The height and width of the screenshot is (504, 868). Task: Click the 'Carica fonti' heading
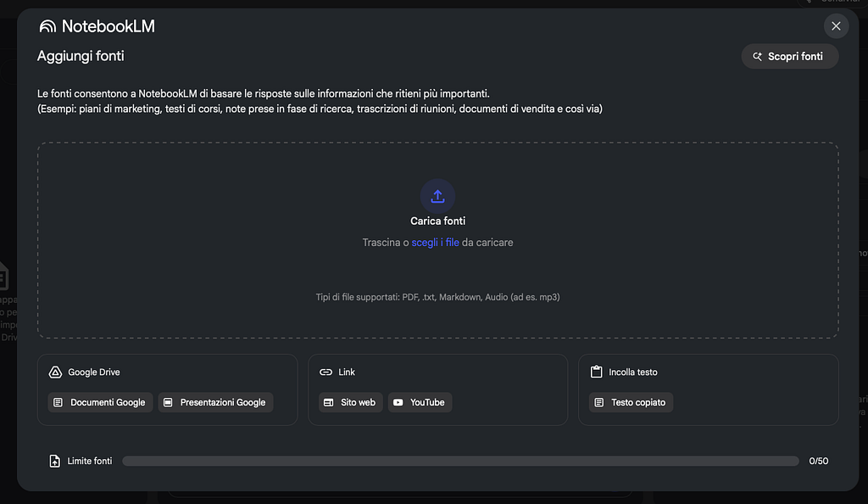[437, 221]
